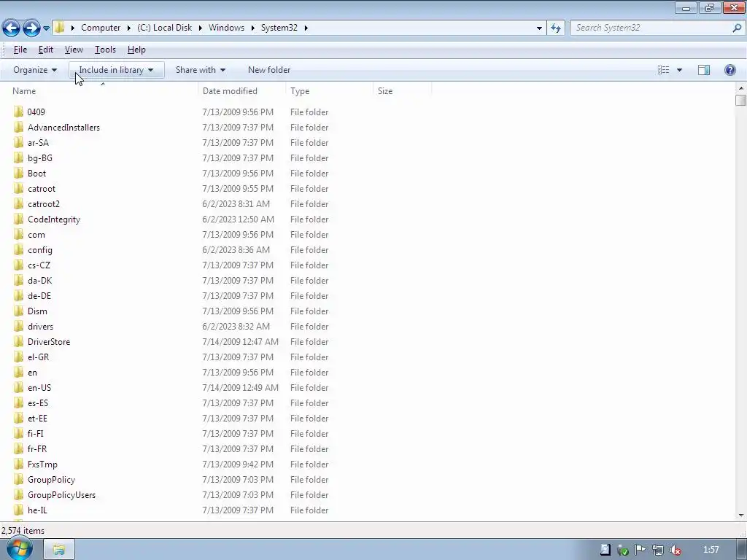This screenshot has width=747, height=560.
Task: Click the Change your view icon
Action: coord(664,70)
